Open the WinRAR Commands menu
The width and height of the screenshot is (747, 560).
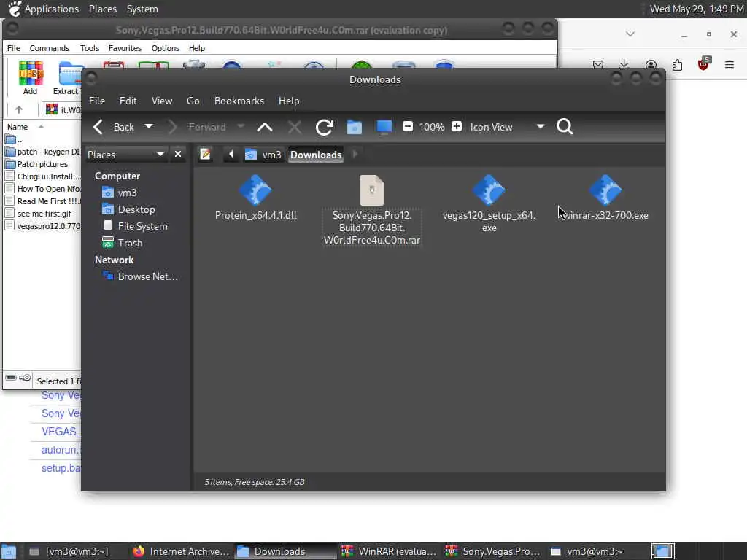[x=50, y=48]
